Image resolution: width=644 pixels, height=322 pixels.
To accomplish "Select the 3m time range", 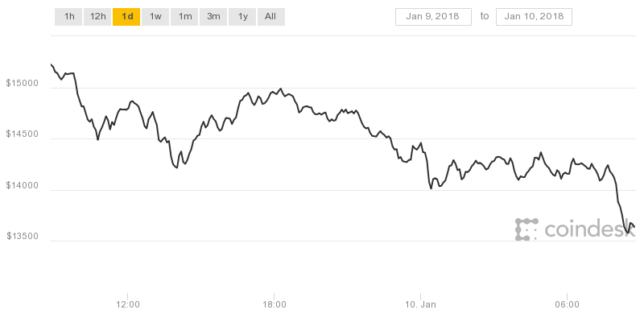I will (x=213, y=17).
